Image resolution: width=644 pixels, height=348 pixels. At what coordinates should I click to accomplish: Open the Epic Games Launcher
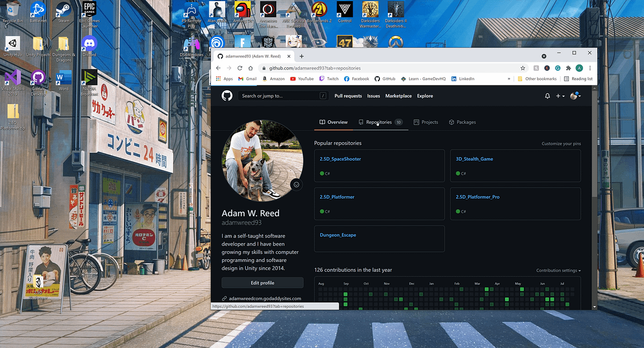pos(89,10)
